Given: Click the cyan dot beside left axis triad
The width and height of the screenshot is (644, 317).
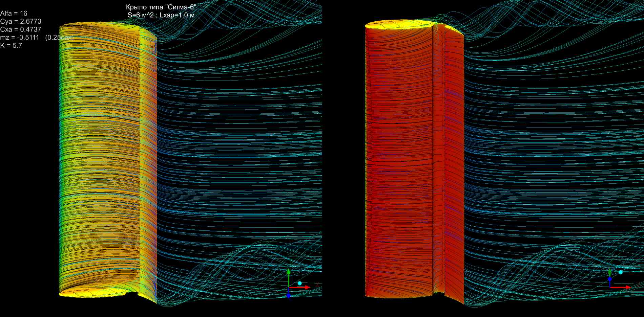Looking at the screenshot, I should [x=299, y=283].
